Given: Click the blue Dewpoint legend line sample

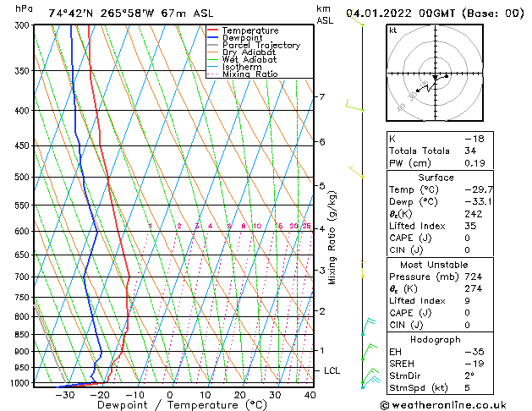Looking at the screenshot, I should tap(212, 38).
